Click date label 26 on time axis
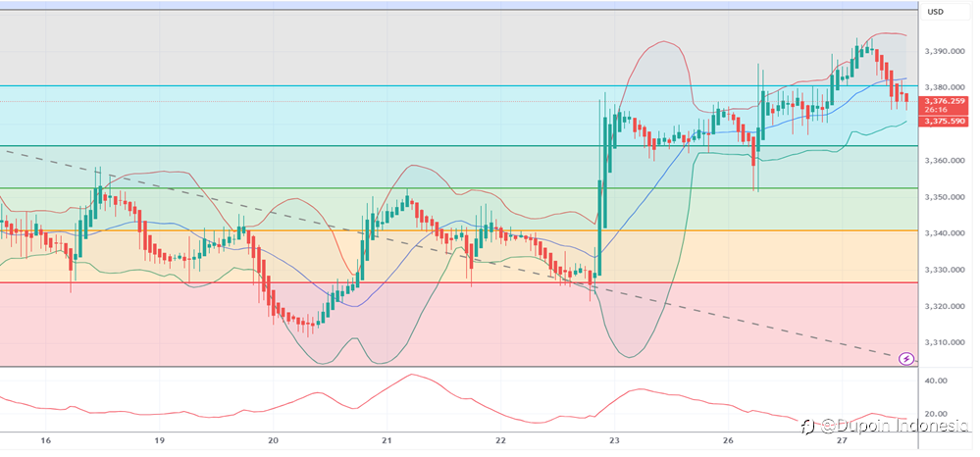This screenshot has width=980, height=457. (728, 440)
